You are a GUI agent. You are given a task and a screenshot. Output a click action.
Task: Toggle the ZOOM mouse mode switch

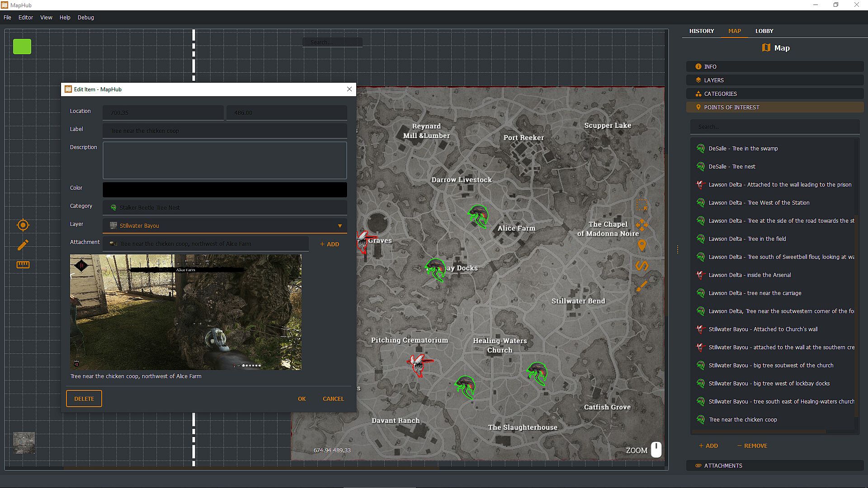[656, 450]
